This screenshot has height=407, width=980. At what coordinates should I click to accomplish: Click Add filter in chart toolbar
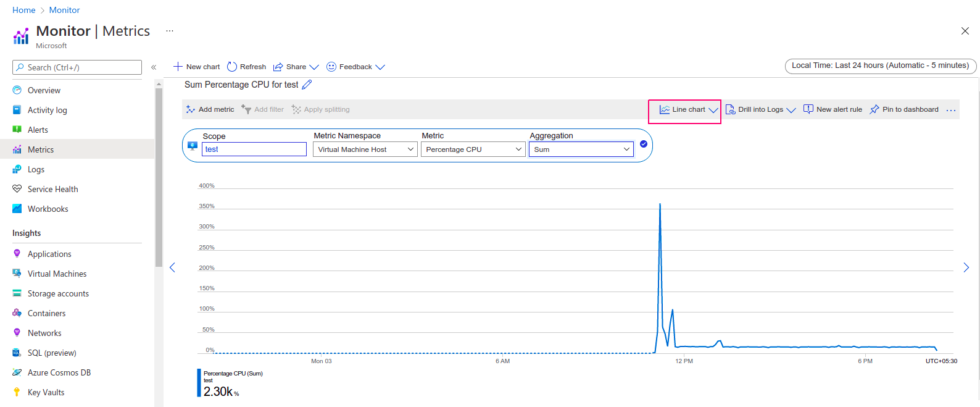263,109
